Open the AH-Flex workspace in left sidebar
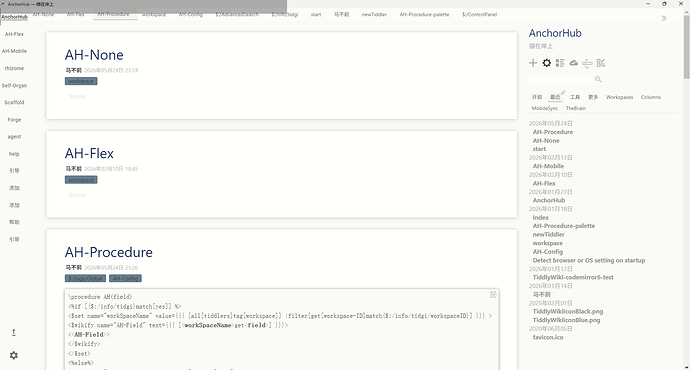This screenshot has width=690, height=370. click(x=14, y=34)
